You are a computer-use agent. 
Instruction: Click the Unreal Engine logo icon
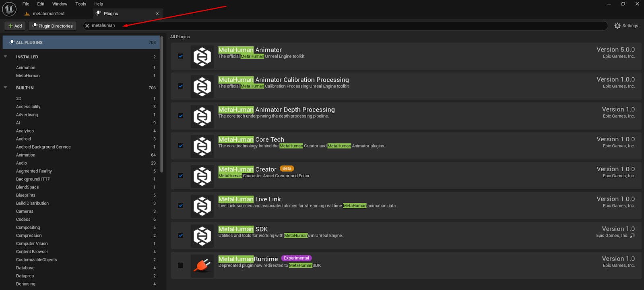[9, 9]
